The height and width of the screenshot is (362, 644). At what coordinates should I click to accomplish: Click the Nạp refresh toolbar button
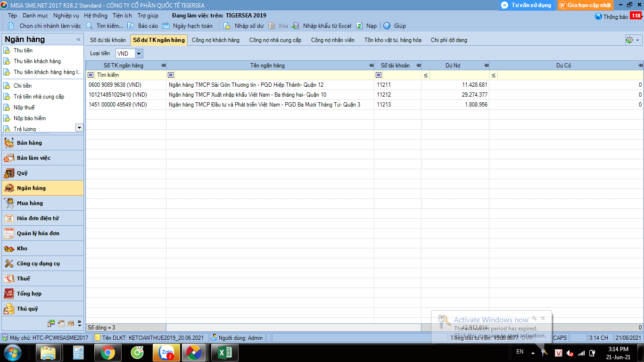tap(367, 26)
